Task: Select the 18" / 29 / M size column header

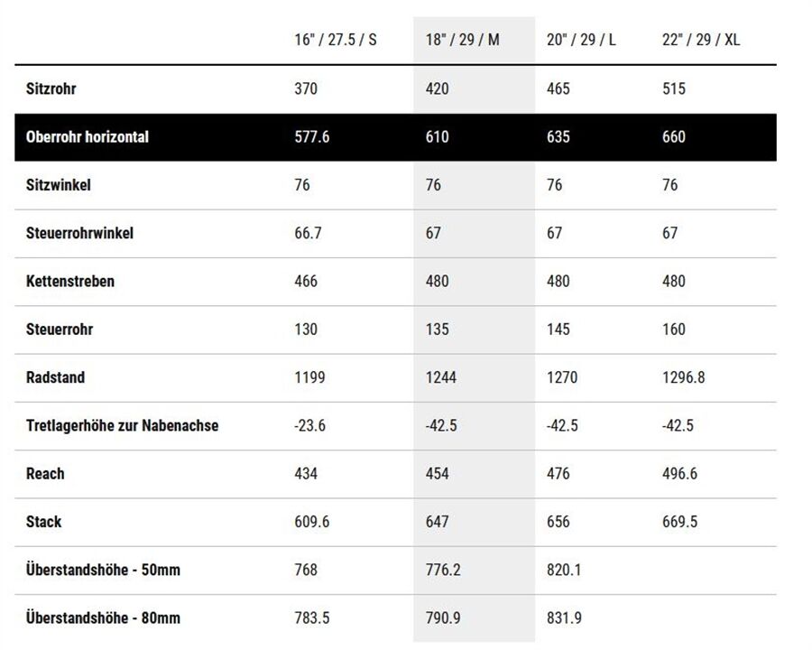Action: click(x=463, y=40)
